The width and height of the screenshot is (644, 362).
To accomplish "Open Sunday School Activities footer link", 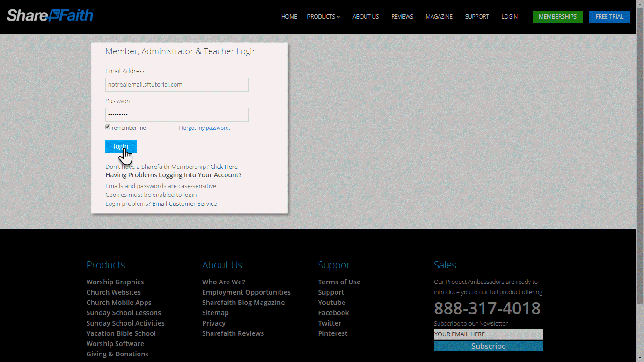I will [x=125, y=323].
